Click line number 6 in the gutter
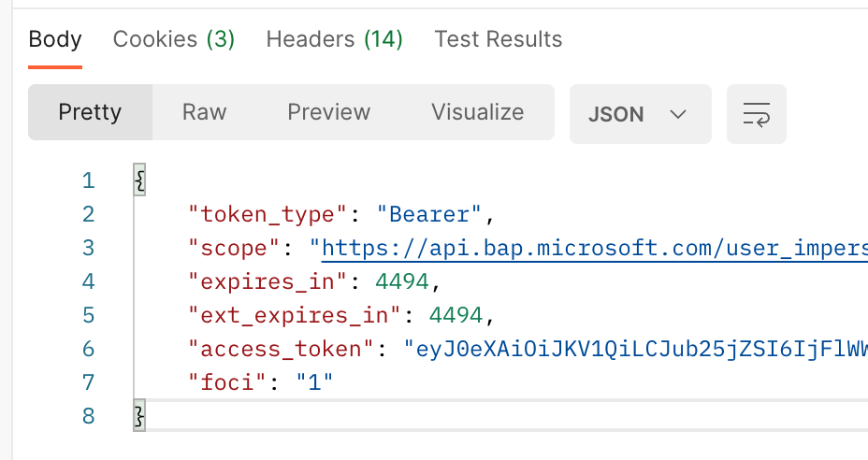 point(89,349)
